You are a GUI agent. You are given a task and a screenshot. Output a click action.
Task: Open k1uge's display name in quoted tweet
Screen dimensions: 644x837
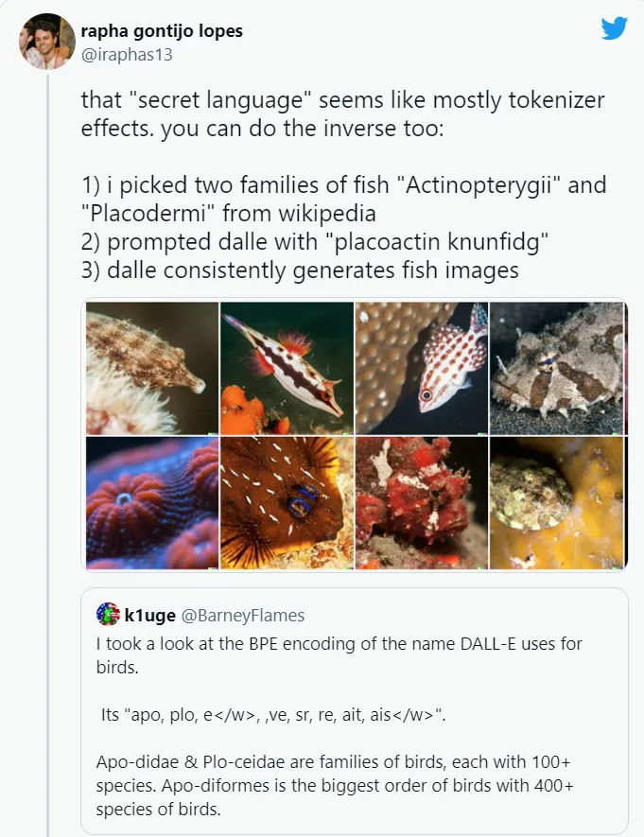[x=150, y=616]
